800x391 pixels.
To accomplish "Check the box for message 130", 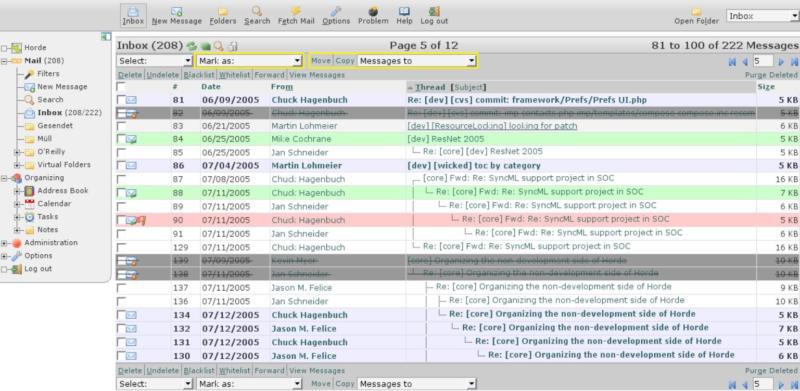I will point(121,355).
